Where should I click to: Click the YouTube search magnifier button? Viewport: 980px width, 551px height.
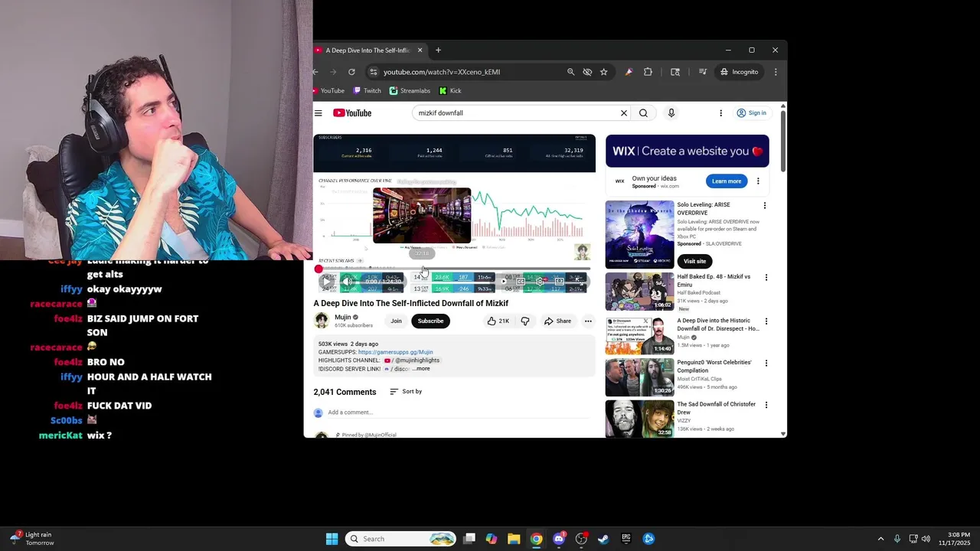coord(643,113)
